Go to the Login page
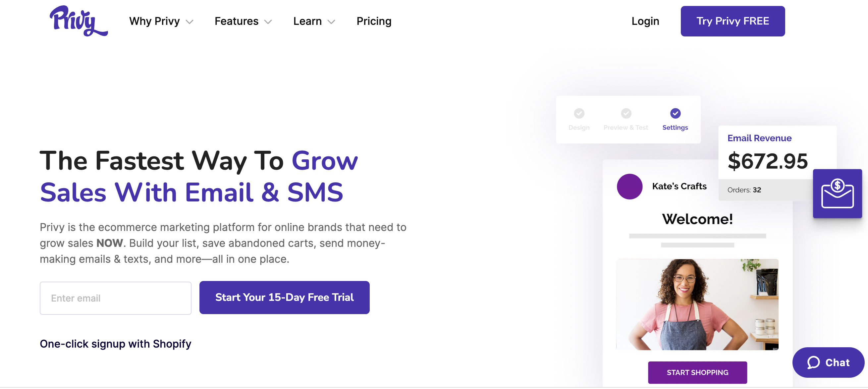The width and height of the screenshot is (868, 389). coord(645,21)
